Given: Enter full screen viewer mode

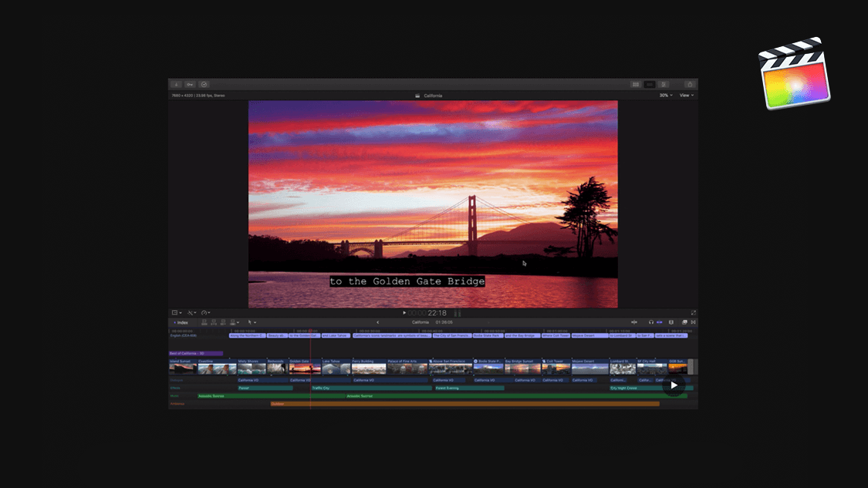Looking at the screenshot, I should (693, 313).
